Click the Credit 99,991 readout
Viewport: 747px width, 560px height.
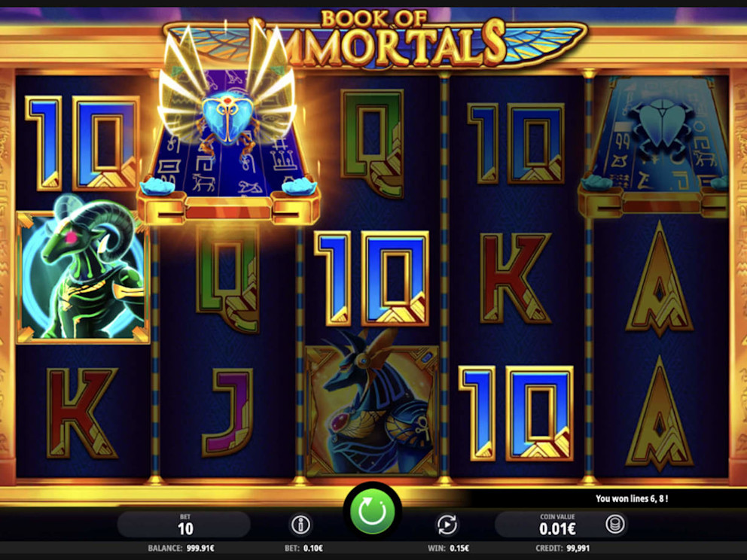[563, 548]
